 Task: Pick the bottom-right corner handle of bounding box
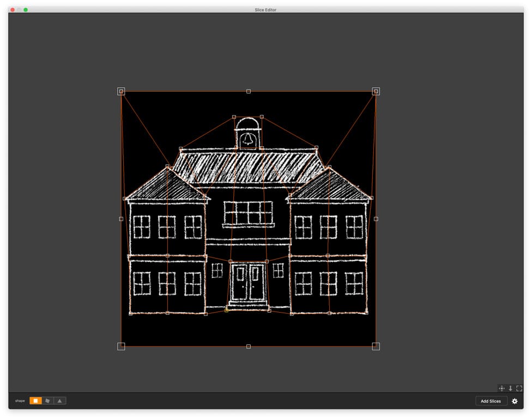click(x=376, y=346)
